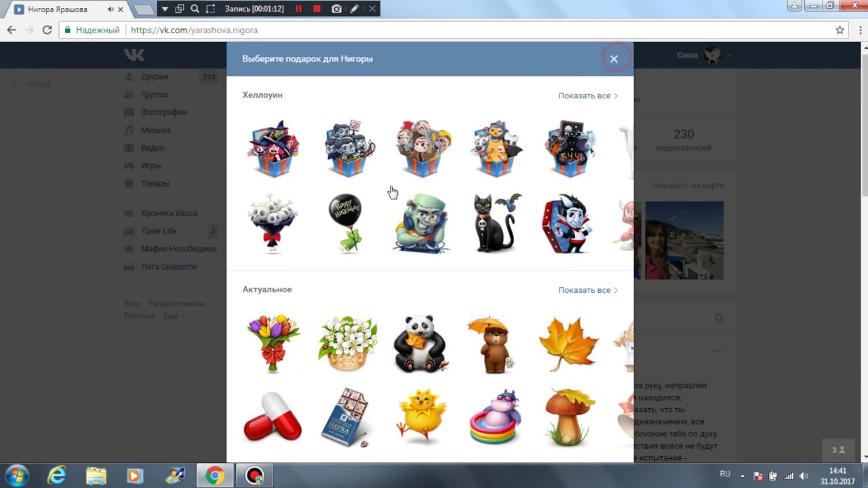The width and height of the screenshot is (868, 488).
Task: Choose the witch gift box in Halloween
Action: (273, 148)
